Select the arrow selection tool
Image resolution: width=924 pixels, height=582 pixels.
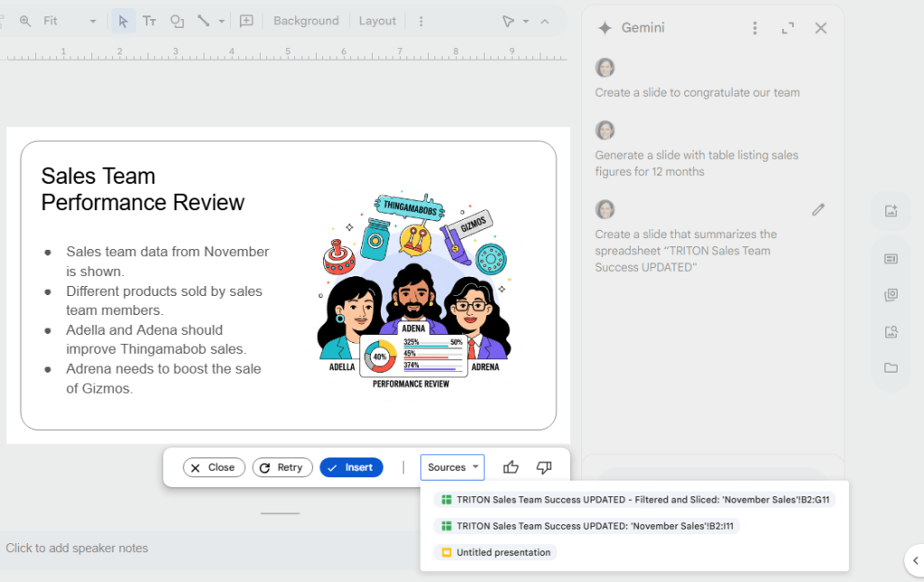tap(123, 20)
